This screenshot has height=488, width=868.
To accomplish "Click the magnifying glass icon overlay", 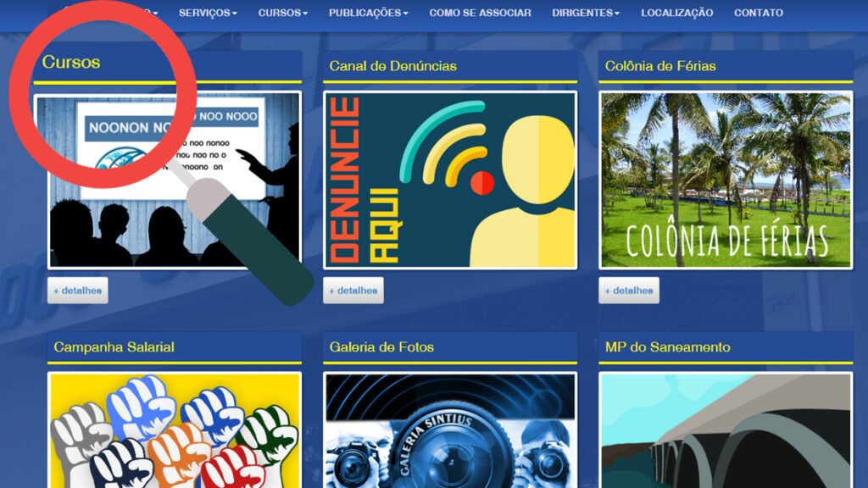I will [102, 93].
